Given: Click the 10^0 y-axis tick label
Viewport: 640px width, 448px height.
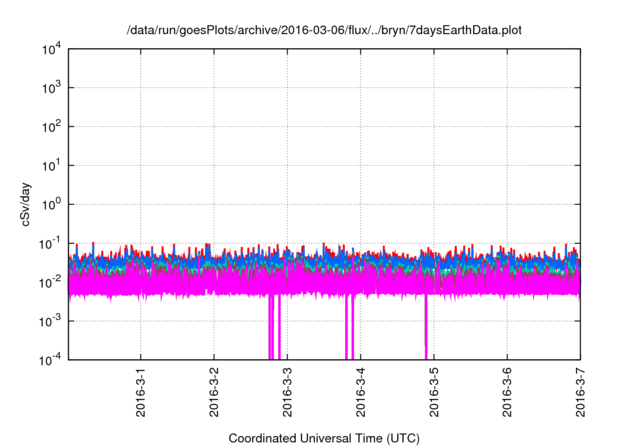Looking at the screenshot, I should click(52, 204).
